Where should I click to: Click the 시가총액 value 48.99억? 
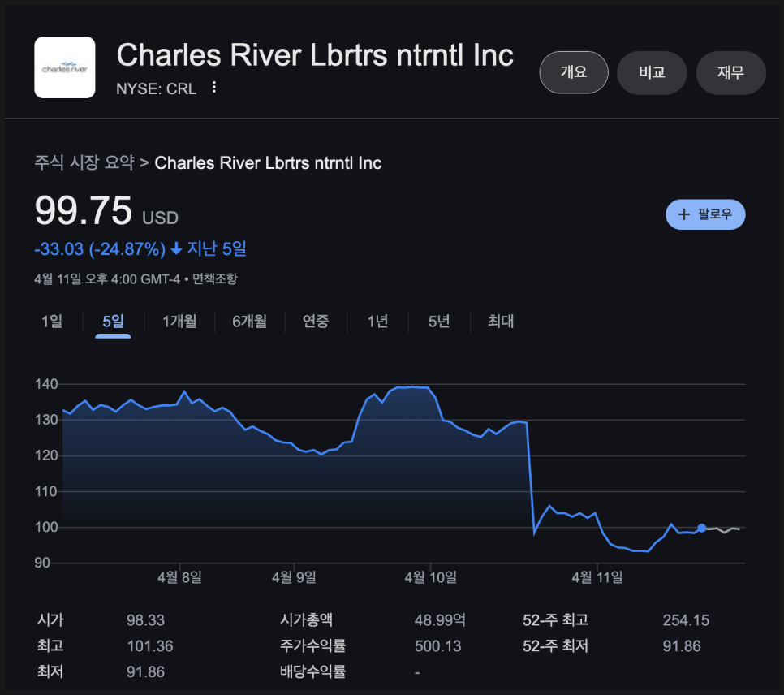coord(440,620)
